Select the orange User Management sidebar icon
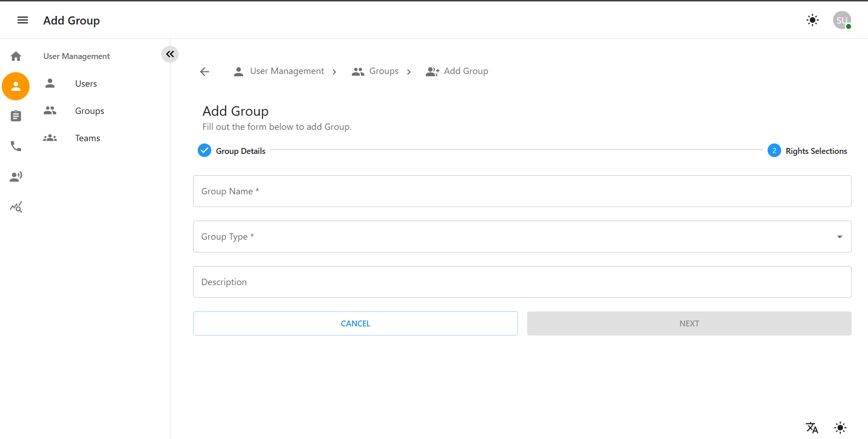Viewport: 868px width, 439px height. (x=16, y=86)
